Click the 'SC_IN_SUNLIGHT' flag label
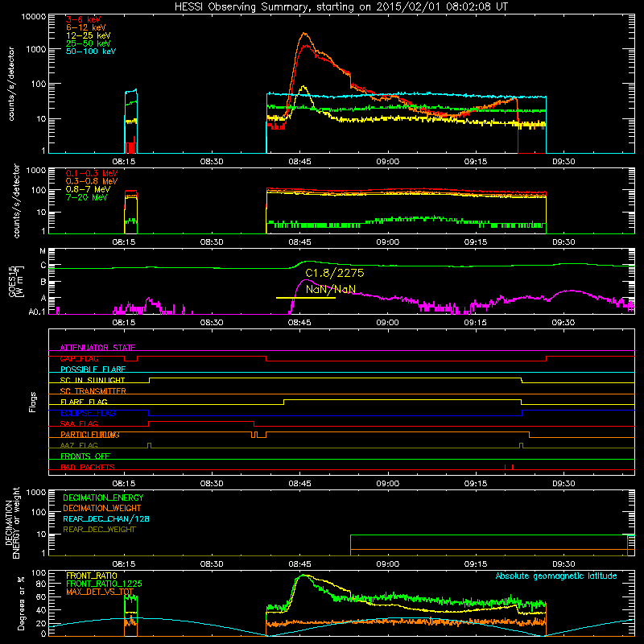 93,380
